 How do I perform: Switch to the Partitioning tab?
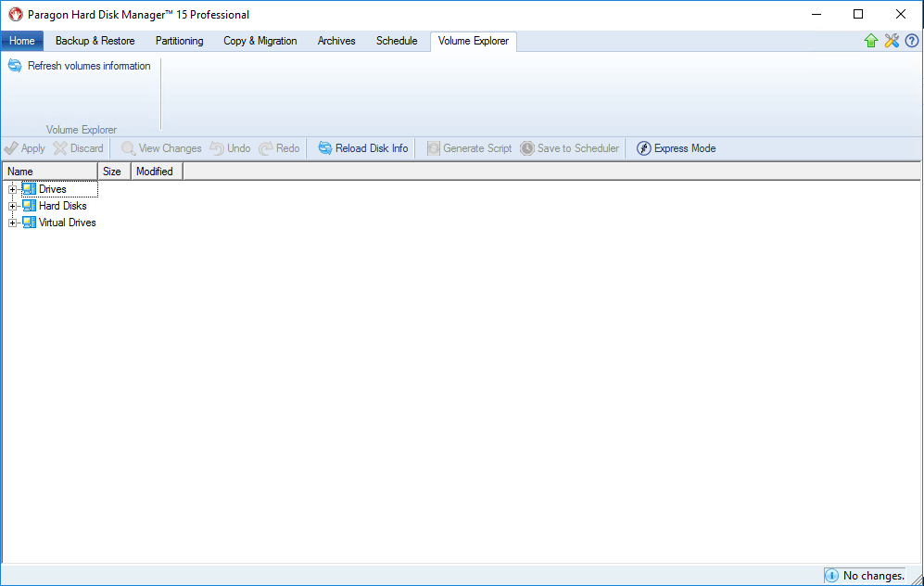179,41
